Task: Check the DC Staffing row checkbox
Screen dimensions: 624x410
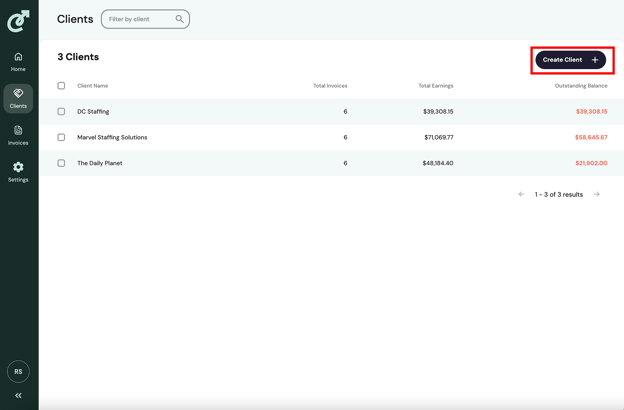Action: 61,112
